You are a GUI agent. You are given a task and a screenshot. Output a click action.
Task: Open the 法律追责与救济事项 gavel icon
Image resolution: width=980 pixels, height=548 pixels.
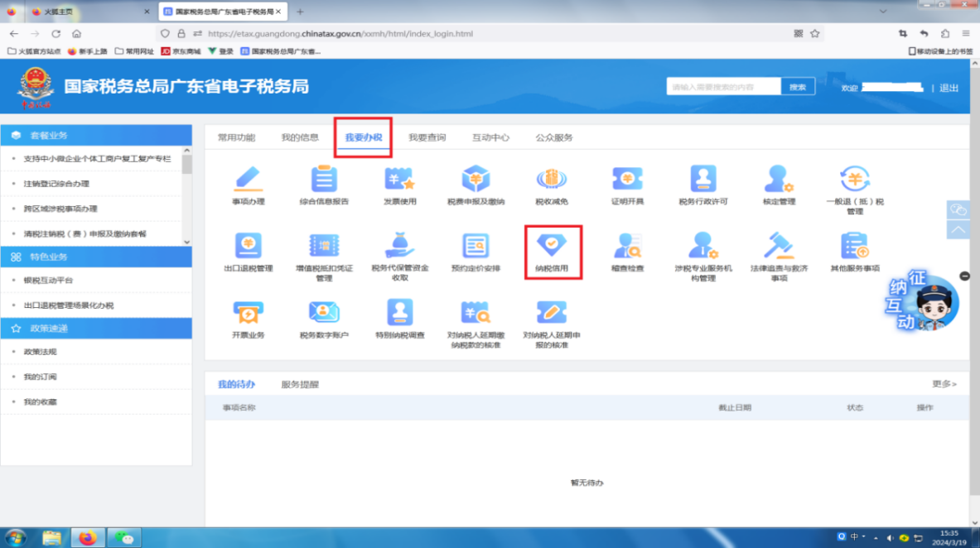[x=779, y=247]
